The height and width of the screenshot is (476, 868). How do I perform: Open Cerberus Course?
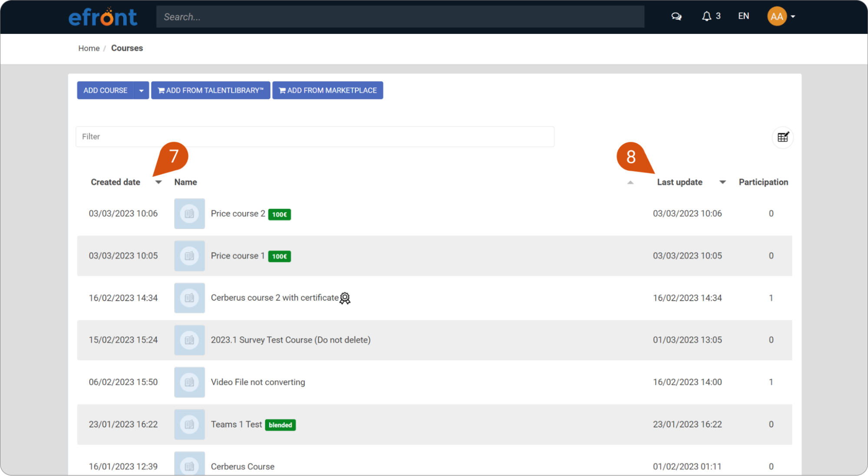tap(243, 466)
